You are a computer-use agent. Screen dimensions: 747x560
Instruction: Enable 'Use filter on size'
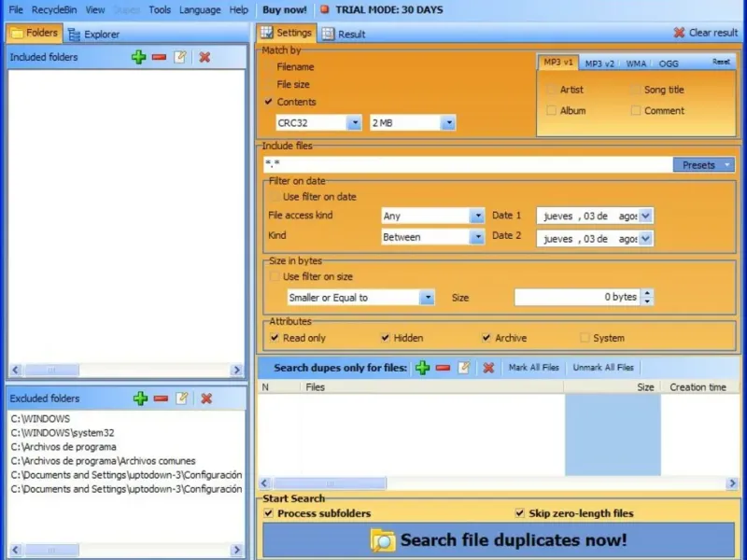coord(275,276)
